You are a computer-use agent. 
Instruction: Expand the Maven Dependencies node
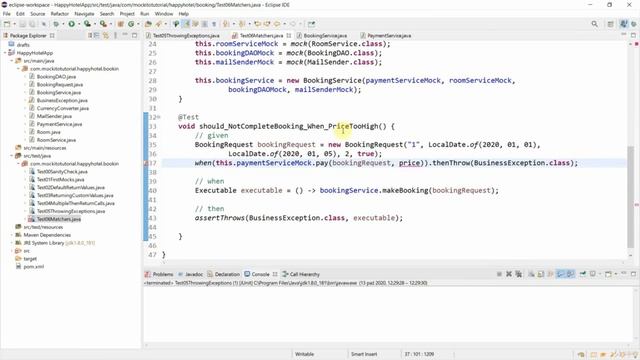point(12,235)
